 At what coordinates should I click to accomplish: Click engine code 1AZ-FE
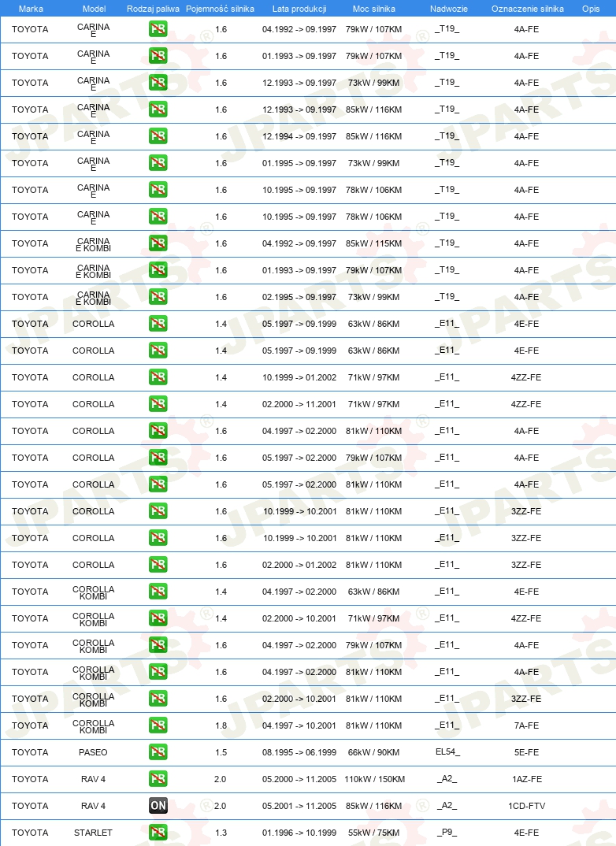click(527, 779)
